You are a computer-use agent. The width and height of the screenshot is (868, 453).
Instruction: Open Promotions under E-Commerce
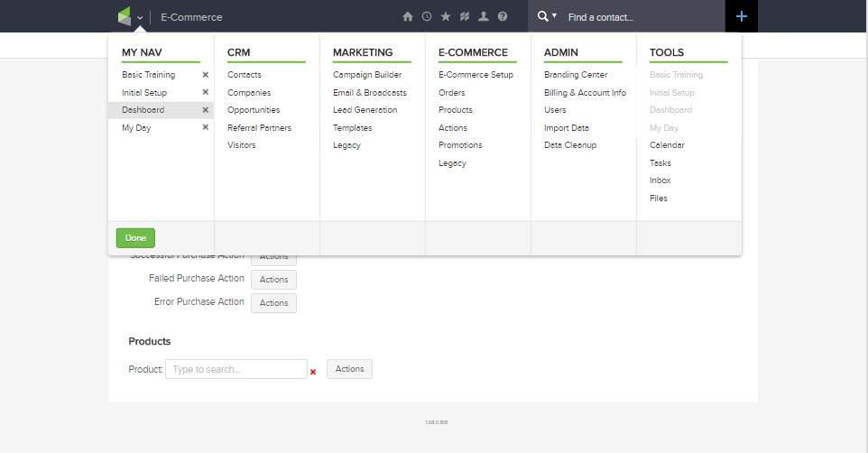(460, 145)
